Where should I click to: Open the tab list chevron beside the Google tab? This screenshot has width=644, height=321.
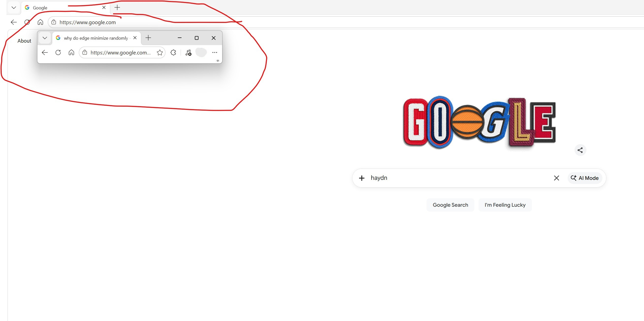tap(14, 7)
